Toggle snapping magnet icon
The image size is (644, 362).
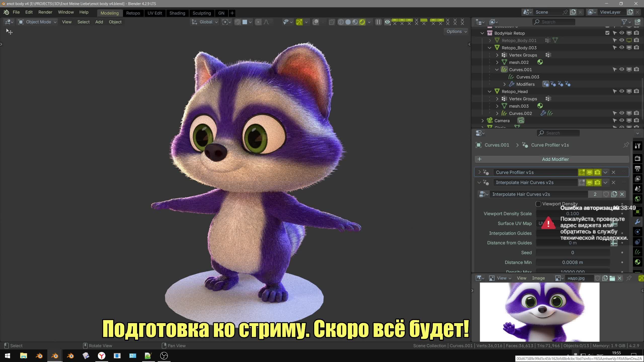[237, 22]
